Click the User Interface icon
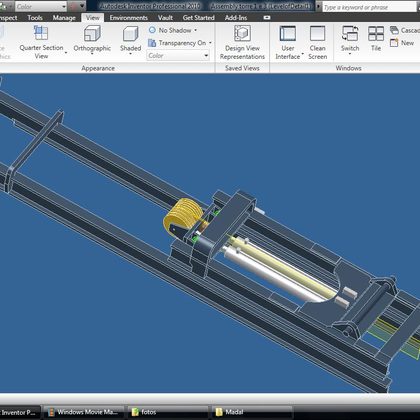 [288, 33]
